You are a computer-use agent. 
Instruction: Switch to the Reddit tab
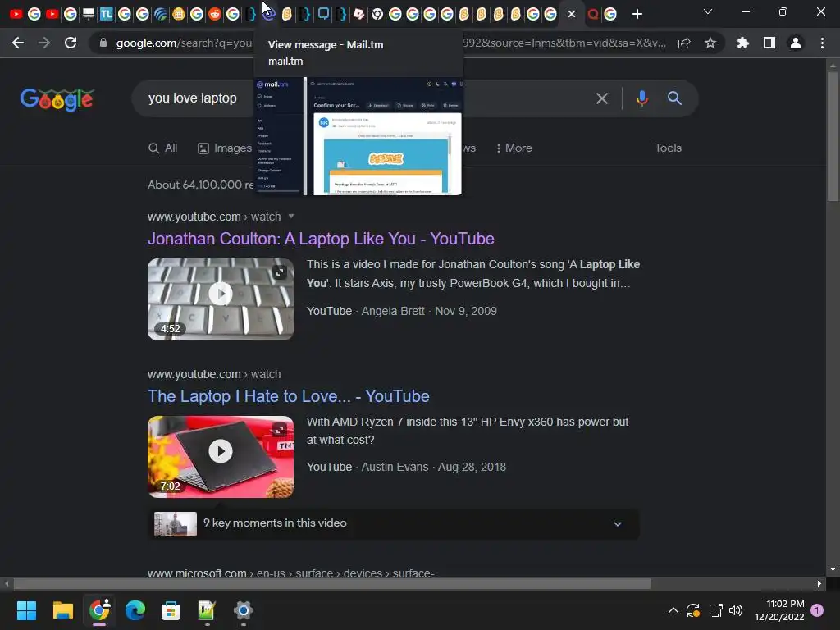point(214,15)
